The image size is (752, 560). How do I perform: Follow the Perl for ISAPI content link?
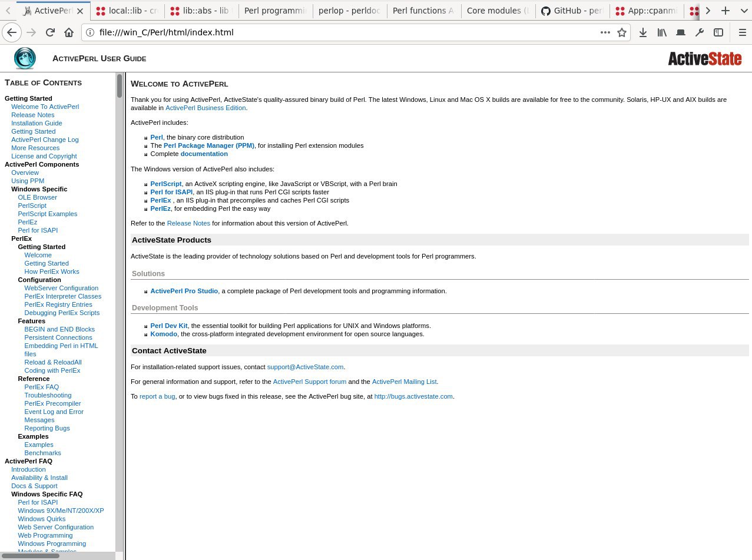171,192
